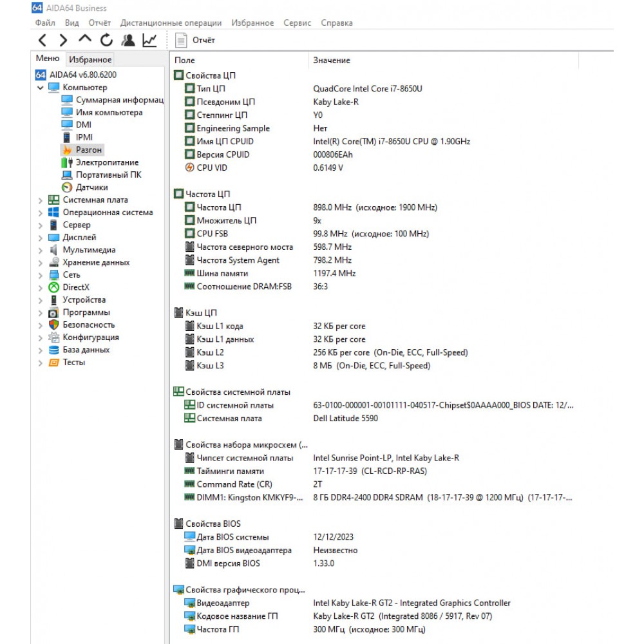Screen dimensions: 644x644
Task: Click the Xbox icon for DirectX
Action: [x=54, y=287]
